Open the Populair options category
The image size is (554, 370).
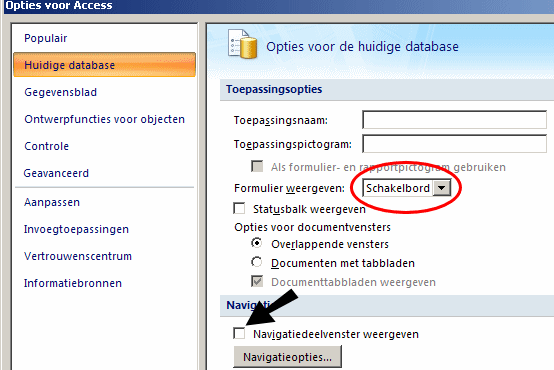point(46,38)
